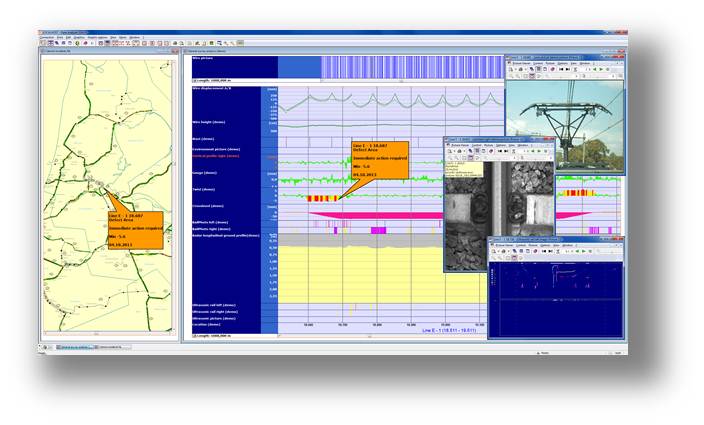Switch to the second window tab at the bottom

point(113,347)
